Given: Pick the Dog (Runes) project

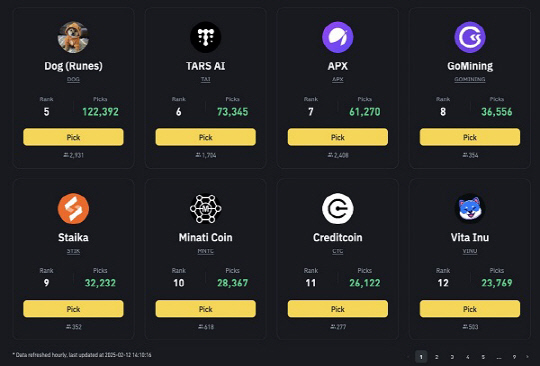Looking at the screenshot, I should point(73,137).
